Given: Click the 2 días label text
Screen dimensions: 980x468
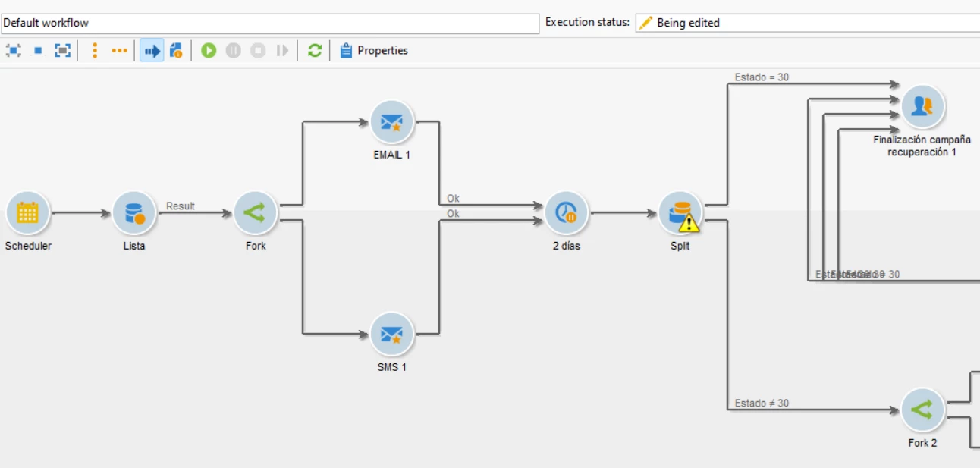Looking at the screenshot, I should click(x=567, y=247).
